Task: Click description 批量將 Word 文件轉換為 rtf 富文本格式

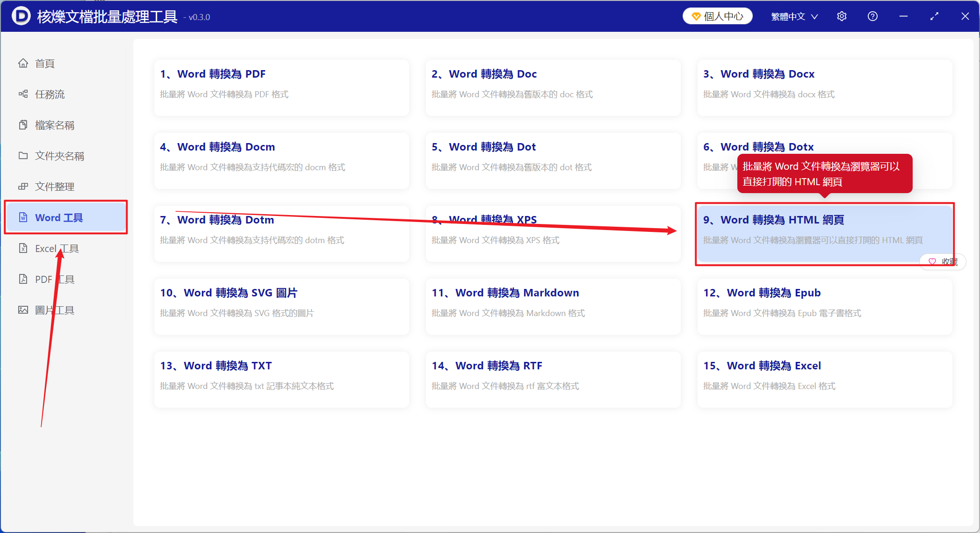Action: tap(505, 386)
